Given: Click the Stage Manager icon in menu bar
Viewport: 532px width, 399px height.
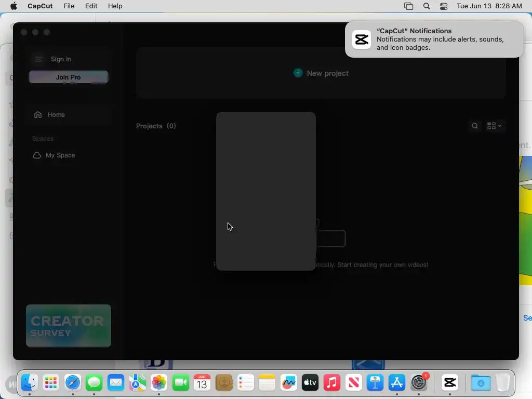Looking at the screenshot, I should click(408, 6).
